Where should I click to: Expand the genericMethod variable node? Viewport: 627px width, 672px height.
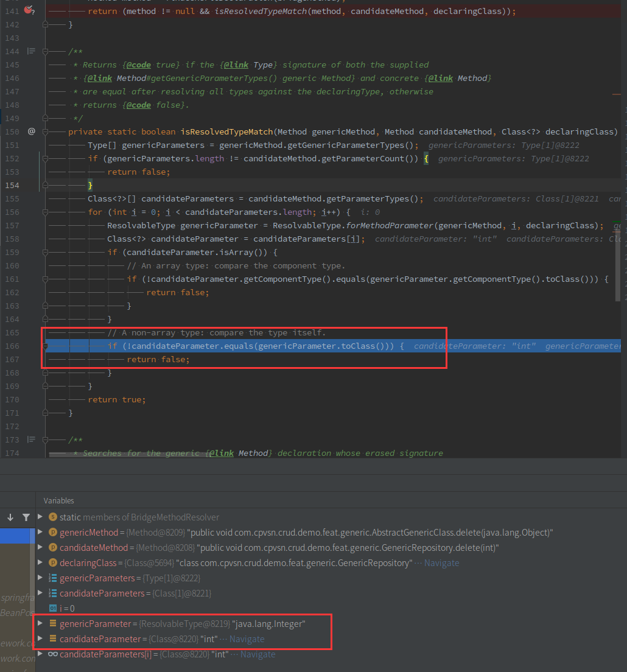tap(40, 532)
